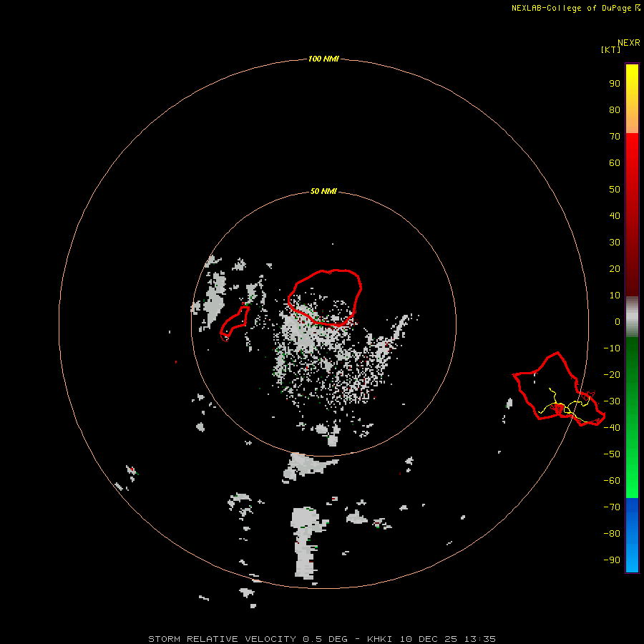Viewport: 644px width, 644px height.
Task: Click the -90 value on velocity scale
Action: coord(612,560)
